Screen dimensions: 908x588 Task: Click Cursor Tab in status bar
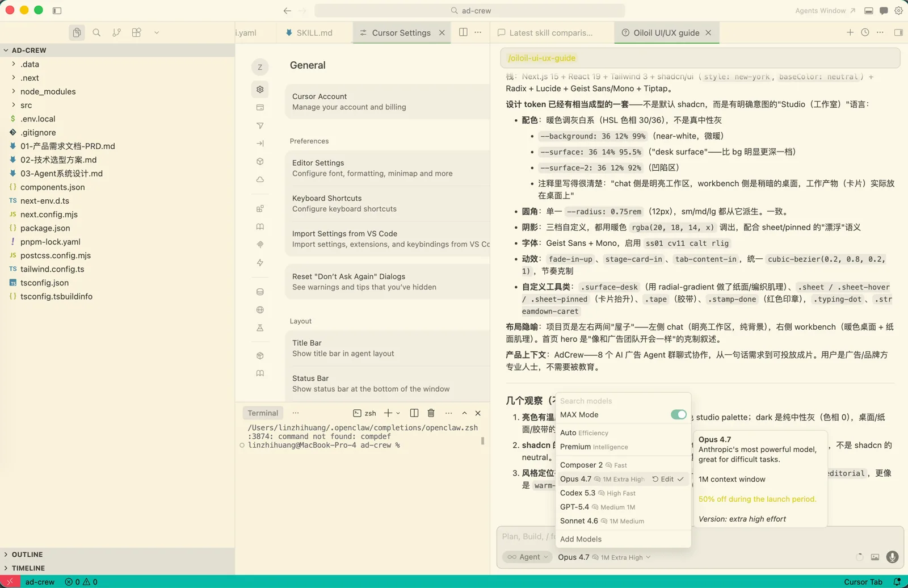pyautogui.click(x=863, y=582)
